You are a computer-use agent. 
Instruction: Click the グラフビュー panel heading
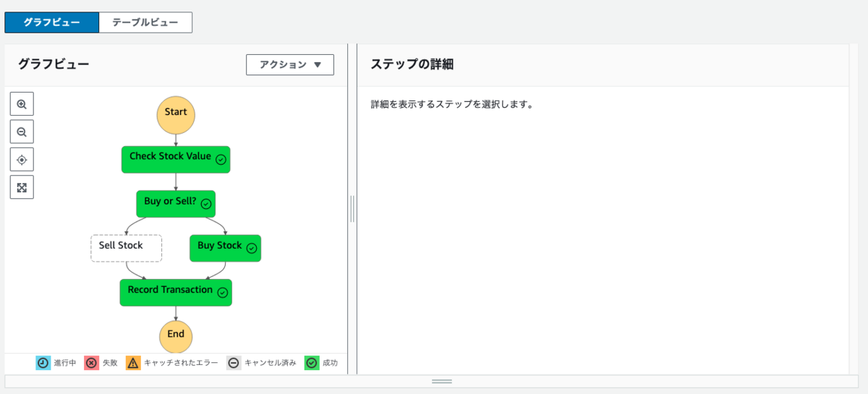tap(54, 64)
